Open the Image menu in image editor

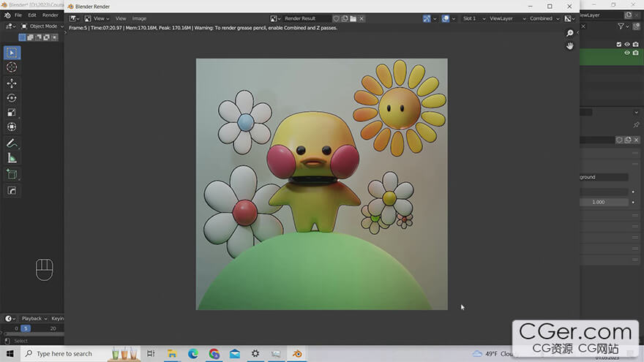(x=139, y=18)
